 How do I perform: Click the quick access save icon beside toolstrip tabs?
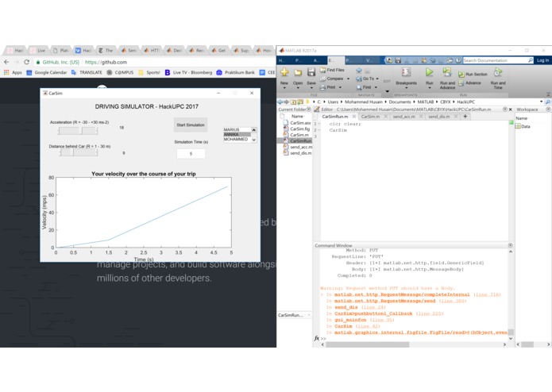coord(398,60)
